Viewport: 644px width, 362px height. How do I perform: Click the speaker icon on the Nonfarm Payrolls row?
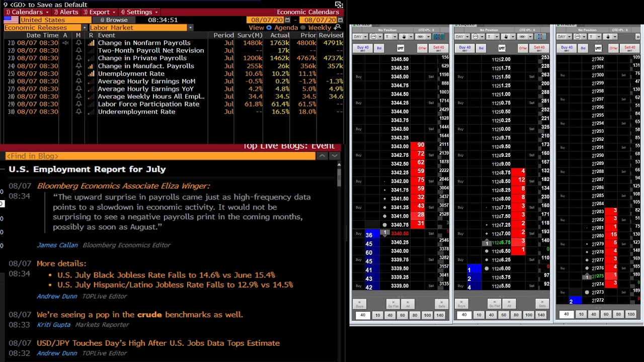coord(65,43)
